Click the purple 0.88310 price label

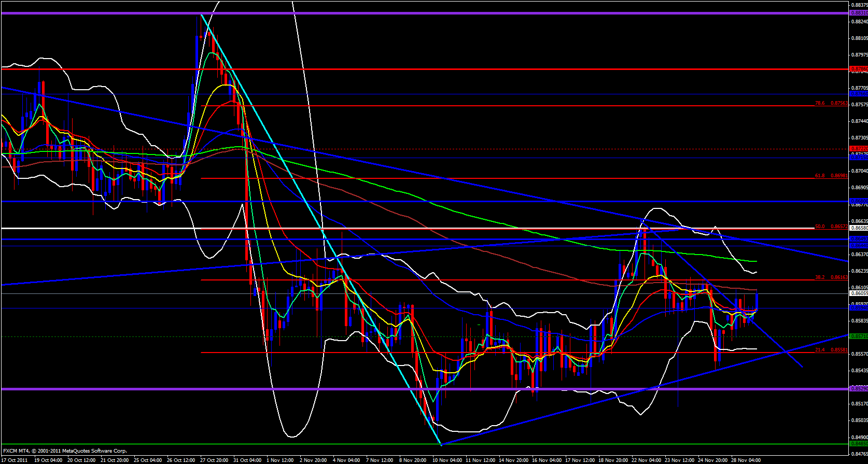click(858, 13)
